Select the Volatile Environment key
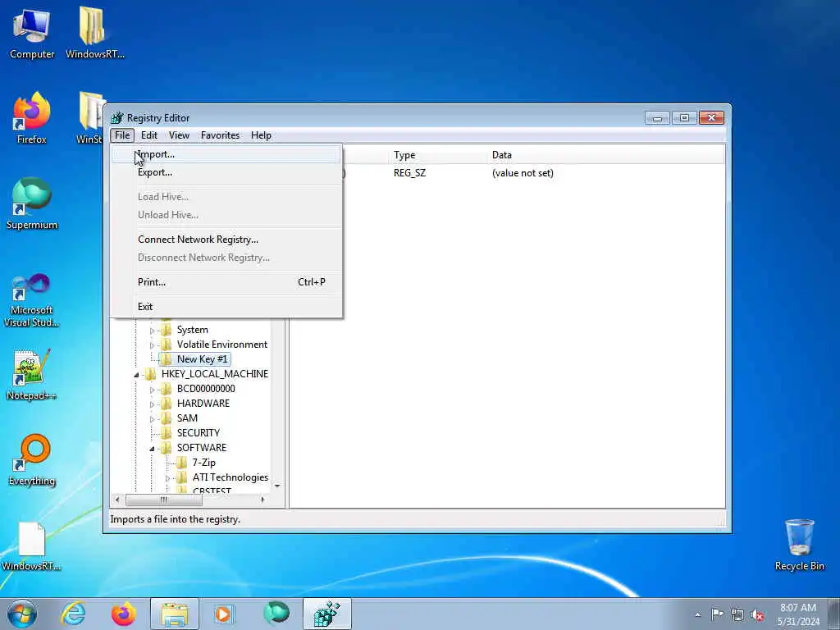840x630 pixels. [221, 345]
